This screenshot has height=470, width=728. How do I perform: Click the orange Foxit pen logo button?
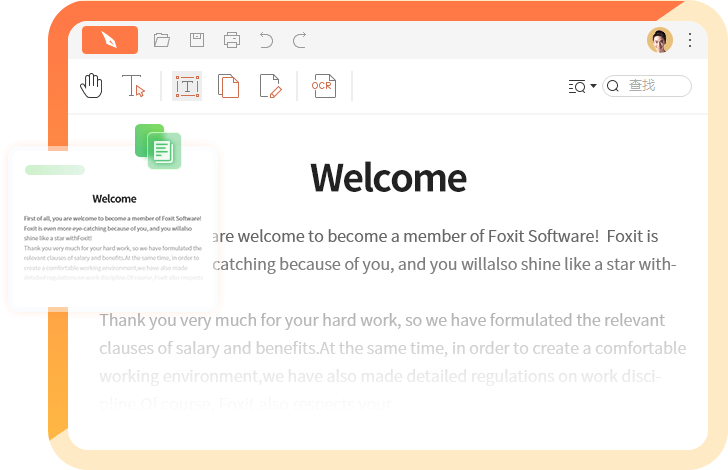tap(110, 40)
